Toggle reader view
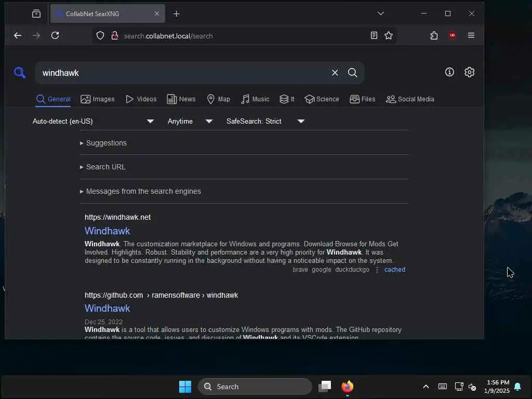Screen dimensions: 532x399 click(x=374, y=35)
